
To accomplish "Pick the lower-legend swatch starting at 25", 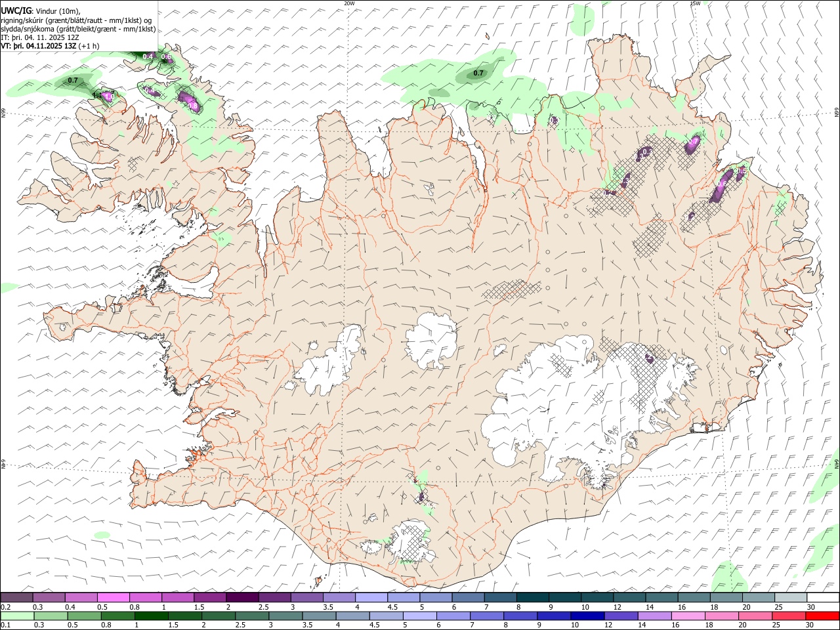I will (x=788, y=616).
